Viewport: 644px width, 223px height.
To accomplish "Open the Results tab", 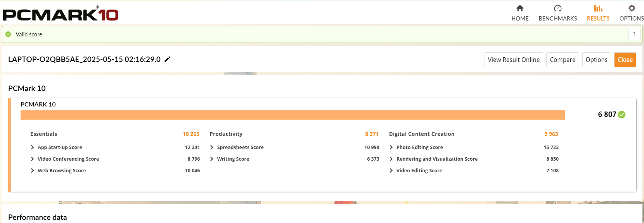I will 598,13.
